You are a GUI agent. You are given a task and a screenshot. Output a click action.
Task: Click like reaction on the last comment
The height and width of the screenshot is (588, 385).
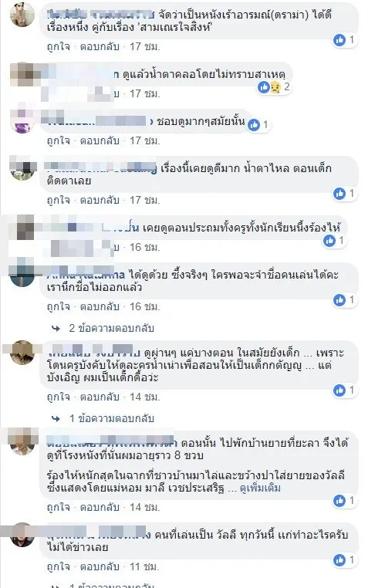tap(339, 560)
